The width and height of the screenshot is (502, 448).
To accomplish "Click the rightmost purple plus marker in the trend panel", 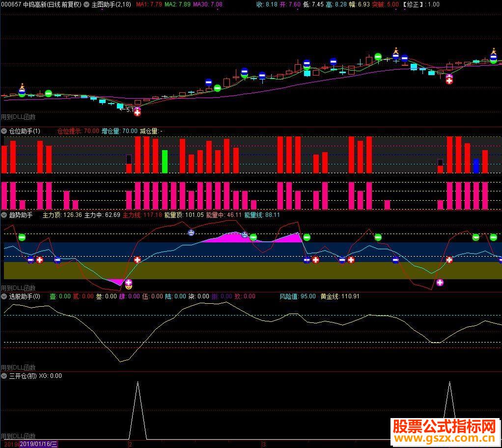I will (440, 282).
